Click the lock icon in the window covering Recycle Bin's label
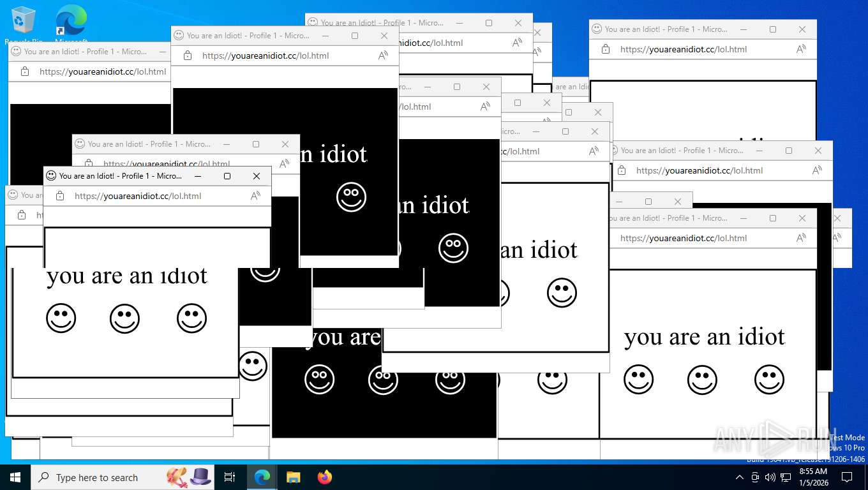The width and height of the screenshot is (868, 490). 25,71
